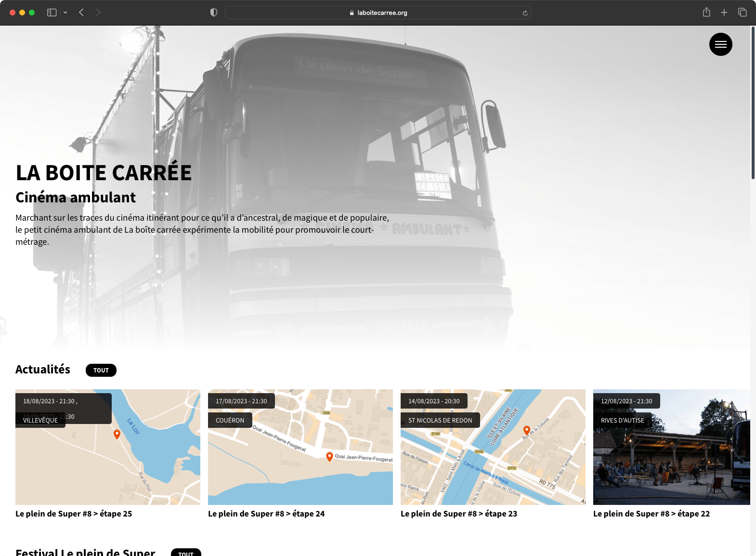The height and width of the screenshot is (556, 756).
Task: Open link Le plein de Super #8 > étape 23
Action: 459,514
